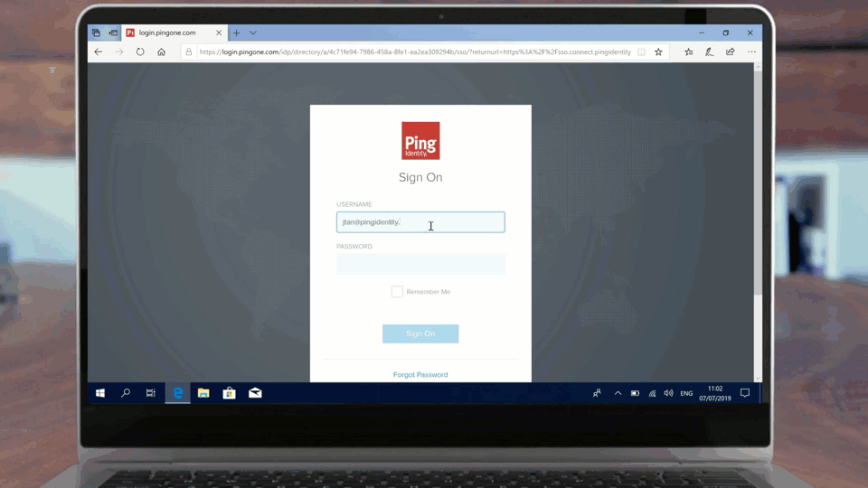
Task: Click the Add notes pen icon
Action: (x=709, y=52)
